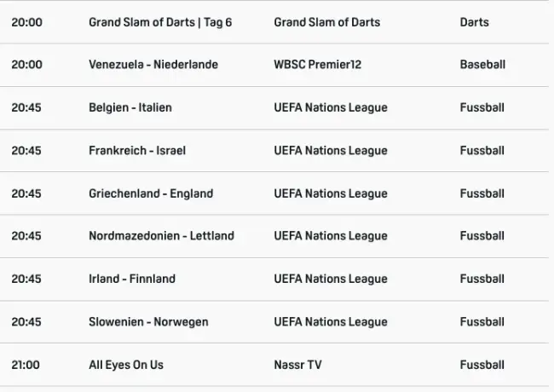This screenshot has width=554, height=392.
Task: Click UEFA Nations League in the Irland row
Action: pos(331,279)
